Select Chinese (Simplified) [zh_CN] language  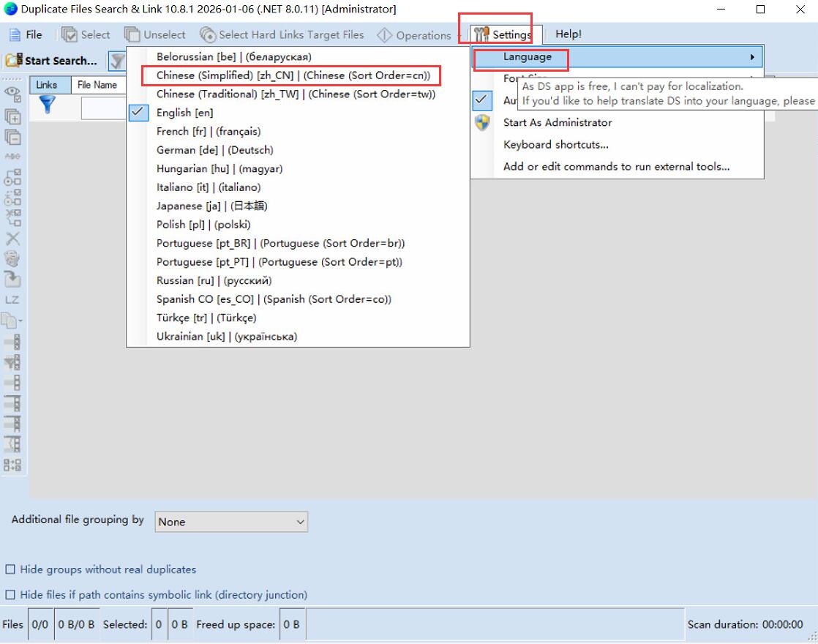298,75
